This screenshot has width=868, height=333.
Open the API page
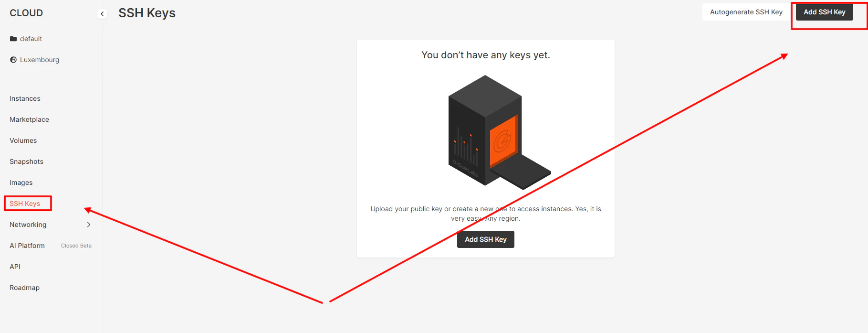click(x=15, y=267)
